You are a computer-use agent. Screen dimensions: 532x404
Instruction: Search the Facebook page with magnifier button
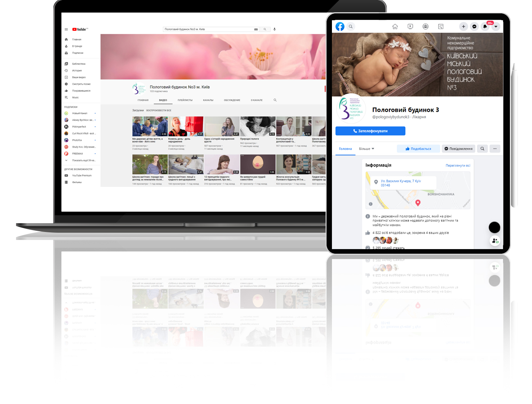coord(482,149)
